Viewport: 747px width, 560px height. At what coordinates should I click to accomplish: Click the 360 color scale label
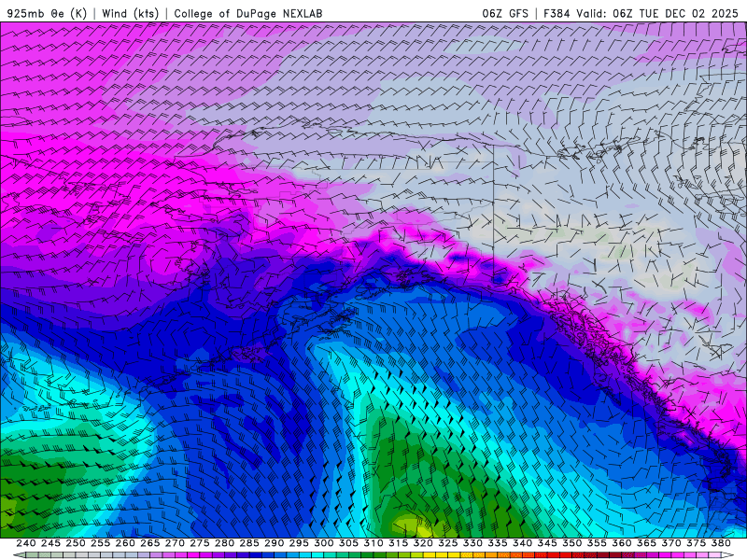click(621, 543)
